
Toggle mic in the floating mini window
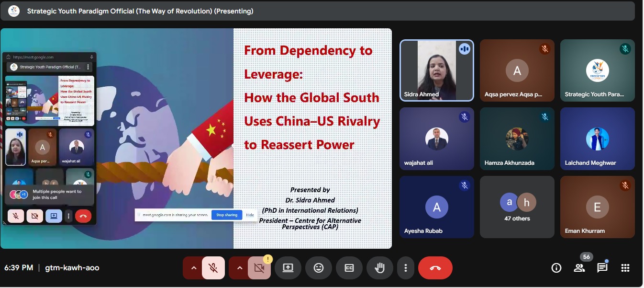point(16,216)
